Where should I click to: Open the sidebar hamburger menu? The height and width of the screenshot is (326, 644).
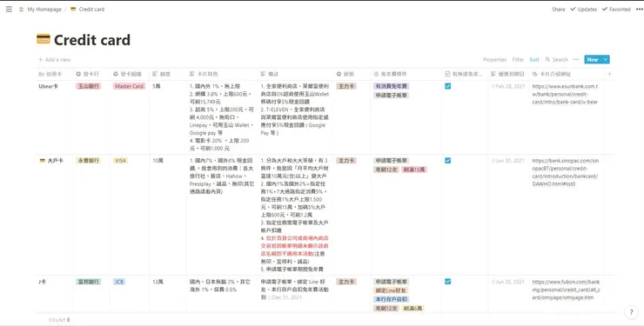pos(9,9)
